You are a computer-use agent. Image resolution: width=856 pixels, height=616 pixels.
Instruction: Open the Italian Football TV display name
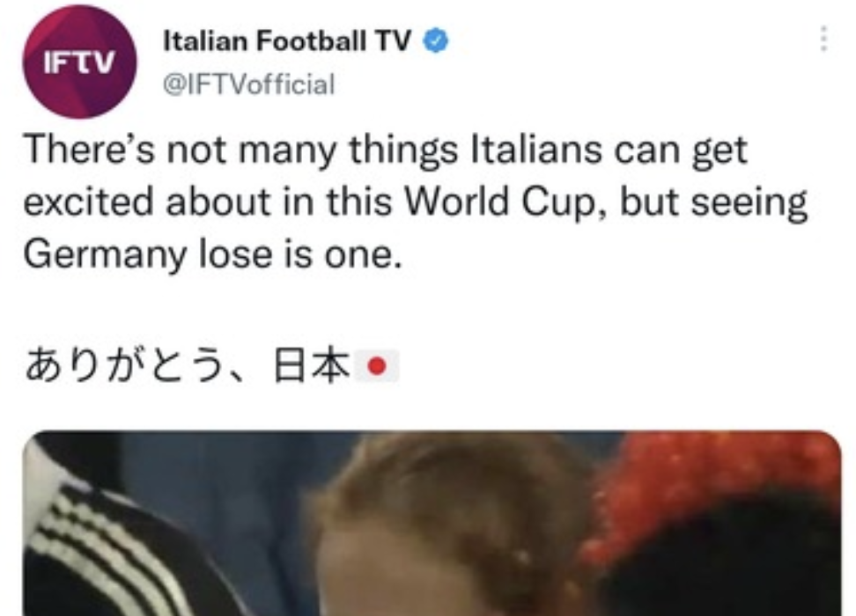pos(287,41)
